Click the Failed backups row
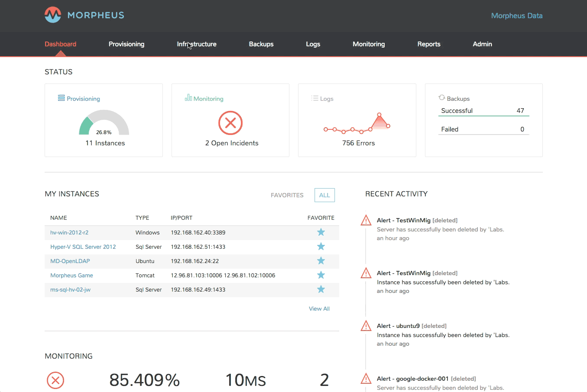Screen dimensions: 587x392 point(483,129)
